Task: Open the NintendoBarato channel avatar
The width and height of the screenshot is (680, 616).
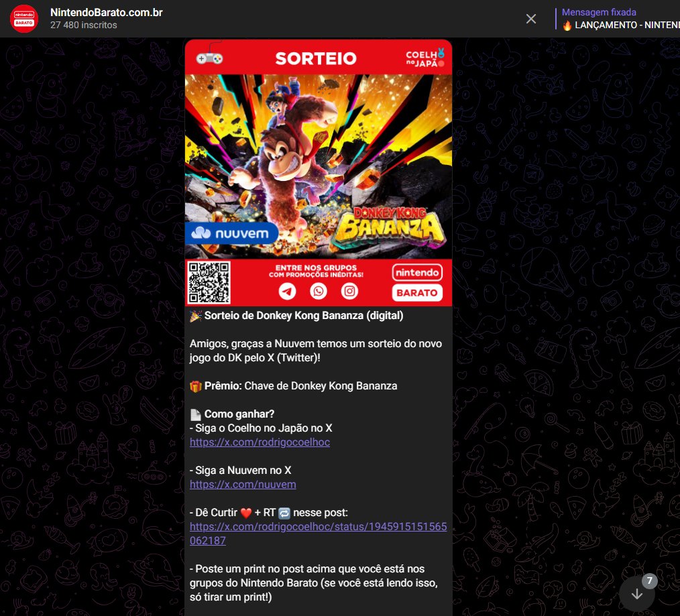Action: coord(24,19)
